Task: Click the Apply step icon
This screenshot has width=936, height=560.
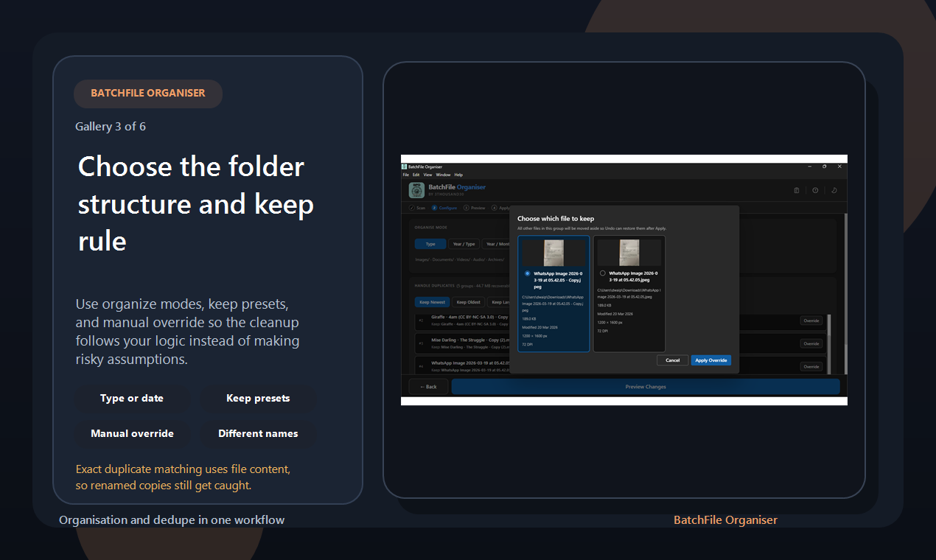Action: click(495, 208)
